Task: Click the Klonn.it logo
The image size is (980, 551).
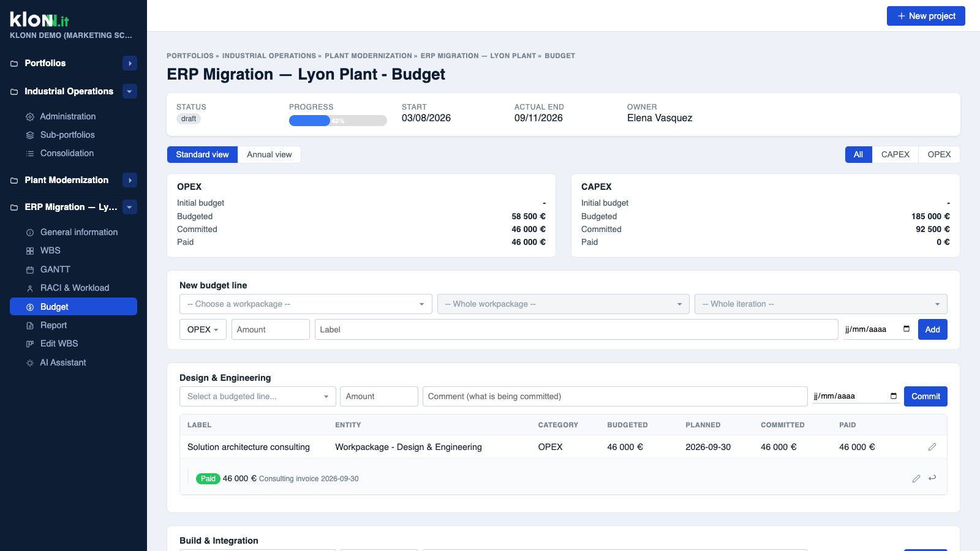Action: (39, 20)
